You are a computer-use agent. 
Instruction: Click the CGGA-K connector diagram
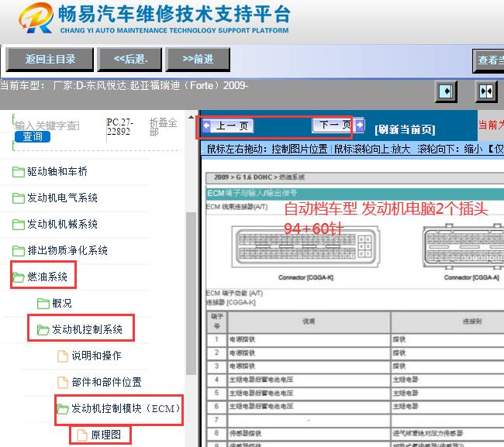[306, 246]
